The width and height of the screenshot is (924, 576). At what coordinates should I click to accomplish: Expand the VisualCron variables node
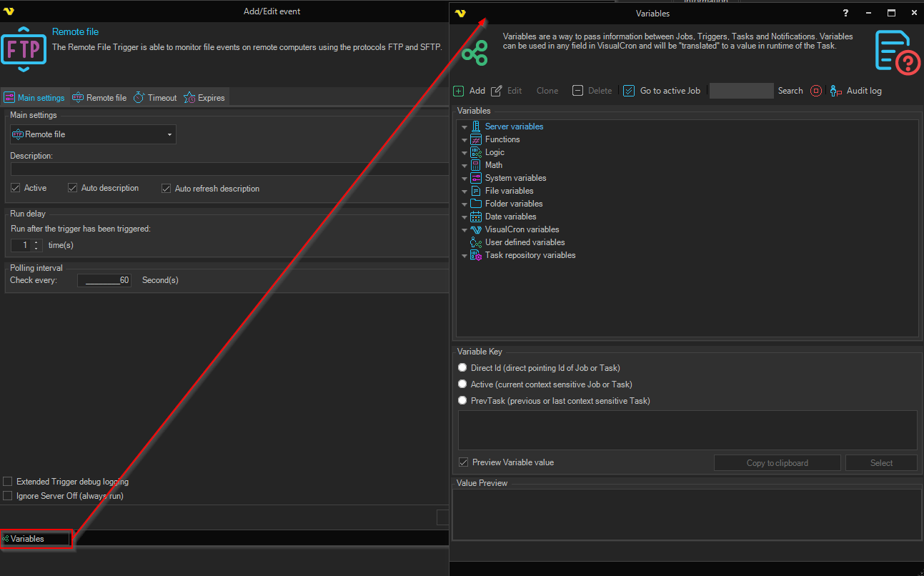click(x=465, y=230)
